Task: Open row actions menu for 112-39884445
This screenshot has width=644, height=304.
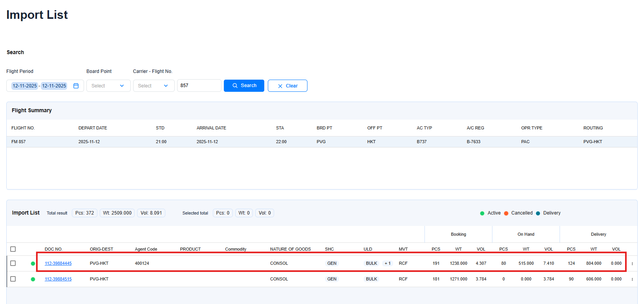Action: 632,264
